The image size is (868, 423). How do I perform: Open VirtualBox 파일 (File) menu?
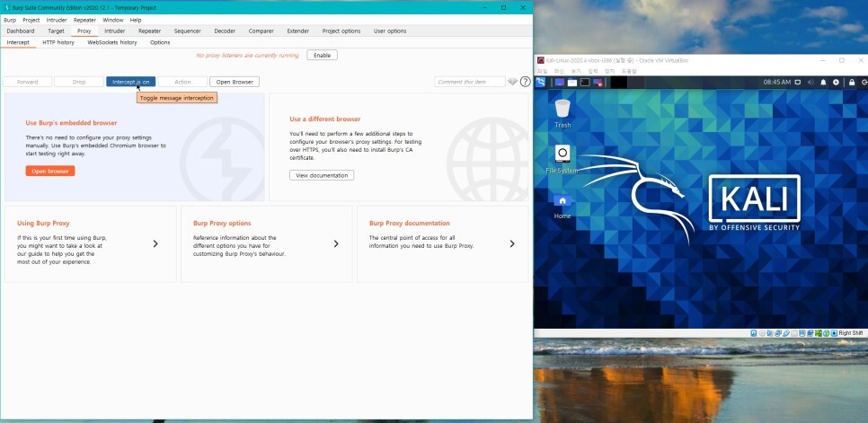pos(542,71)
